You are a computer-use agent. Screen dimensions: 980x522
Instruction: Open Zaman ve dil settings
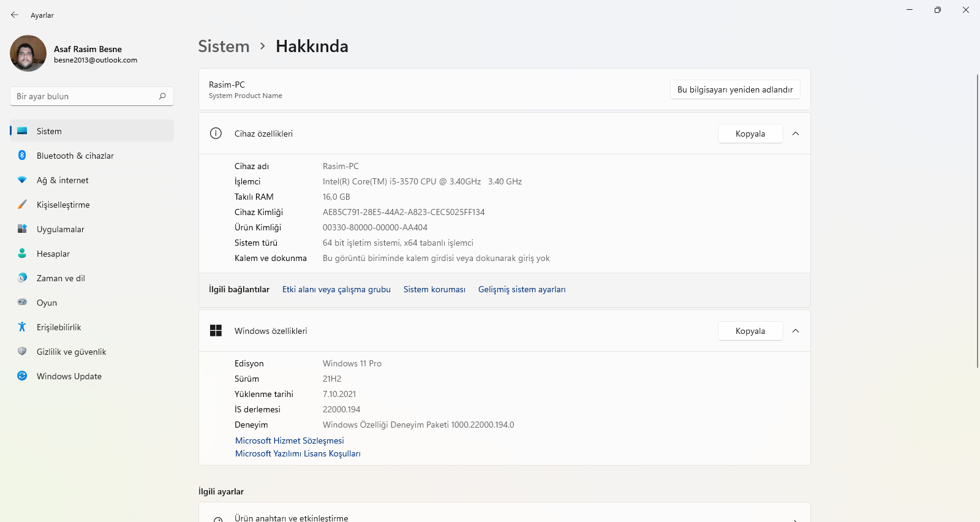coord(92,278)
